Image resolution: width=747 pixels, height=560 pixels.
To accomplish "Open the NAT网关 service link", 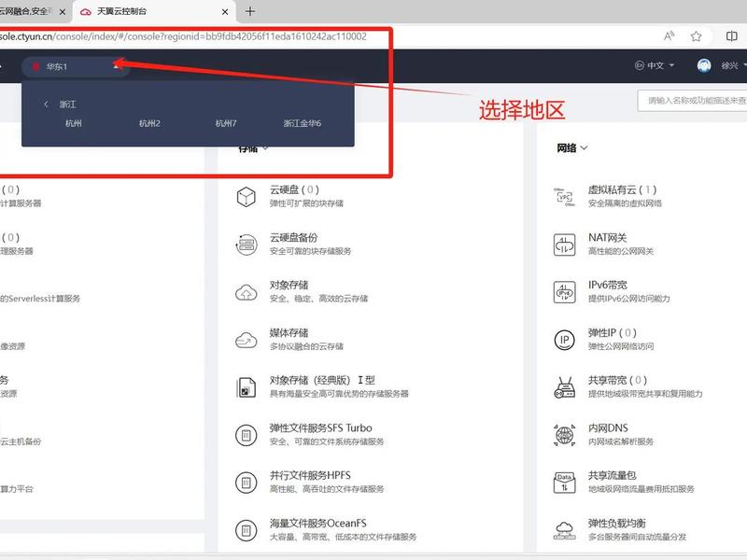I will 608,237.
